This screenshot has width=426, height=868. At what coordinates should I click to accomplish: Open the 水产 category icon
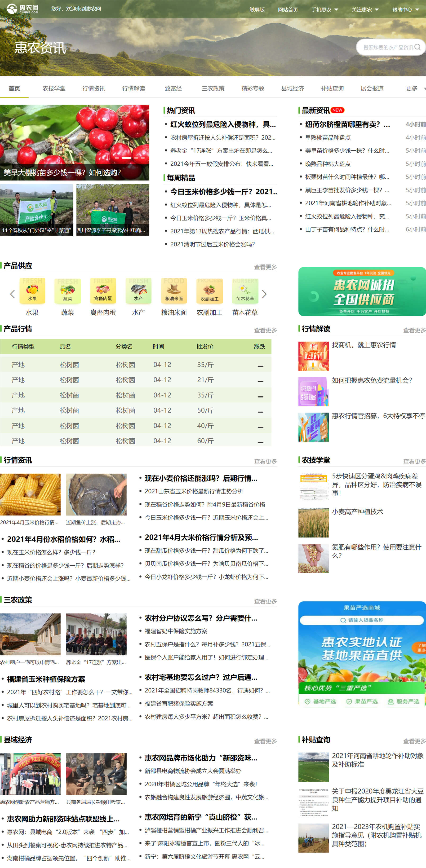[x=138, y=291]
